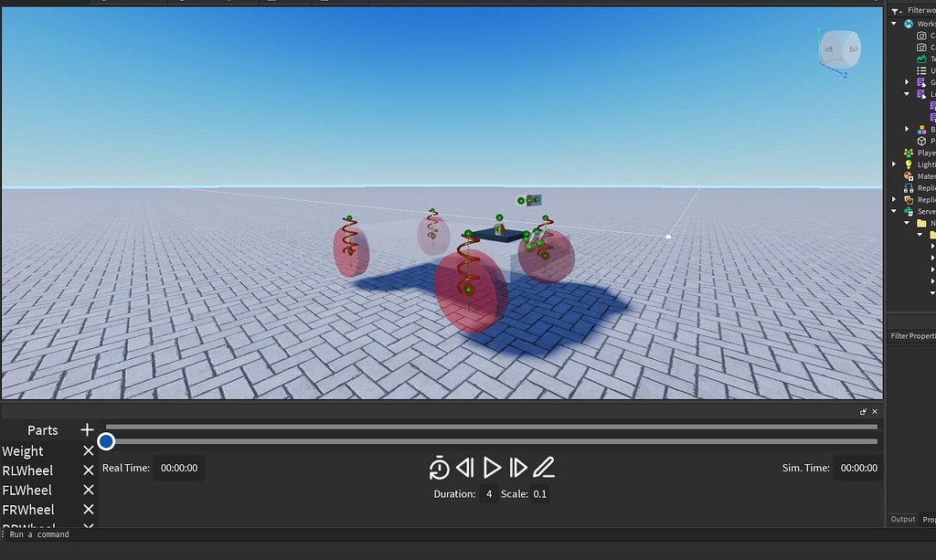Switch to the Output tab
936x560 pixels.
point(901,519)
